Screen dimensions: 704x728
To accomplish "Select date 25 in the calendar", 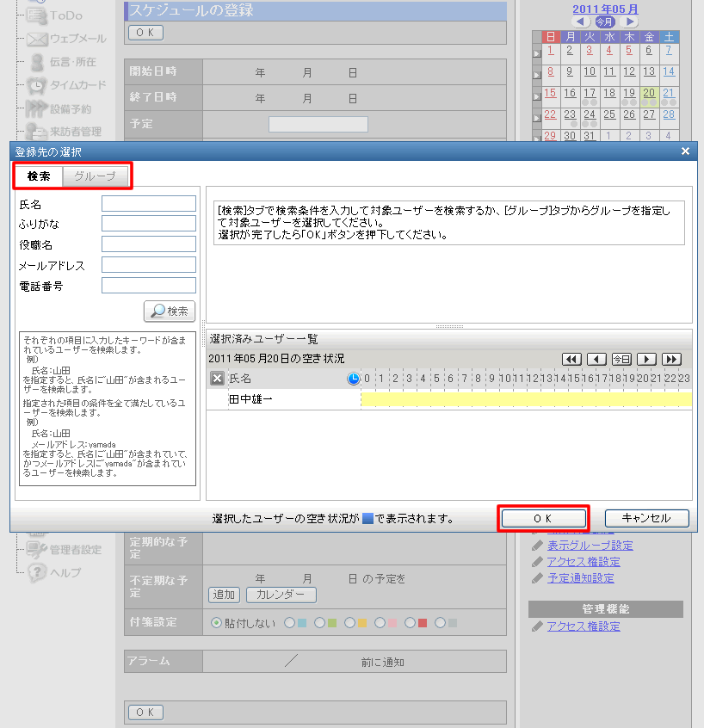I will pos(609,114).
